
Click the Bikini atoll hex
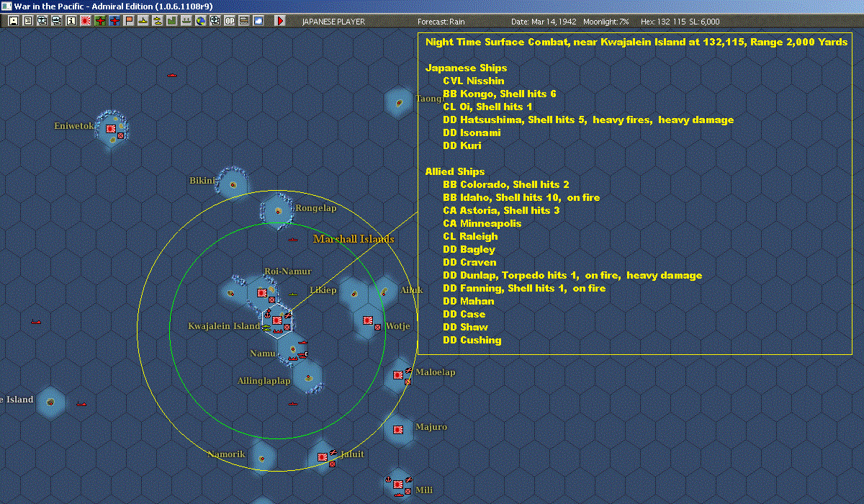pos(232,185)
